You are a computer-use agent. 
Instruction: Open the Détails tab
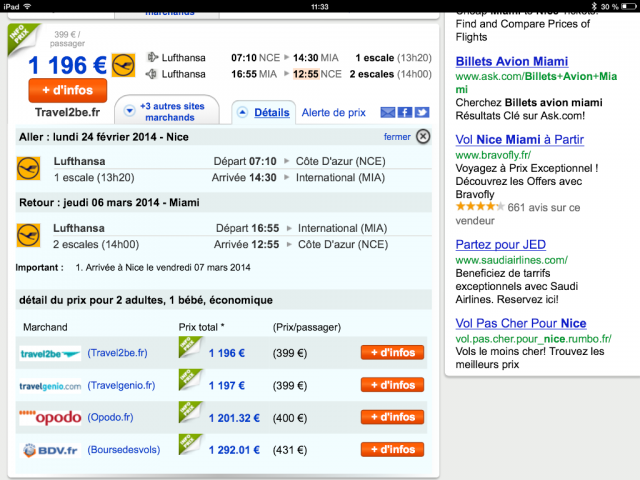click(x=271, y=112)
